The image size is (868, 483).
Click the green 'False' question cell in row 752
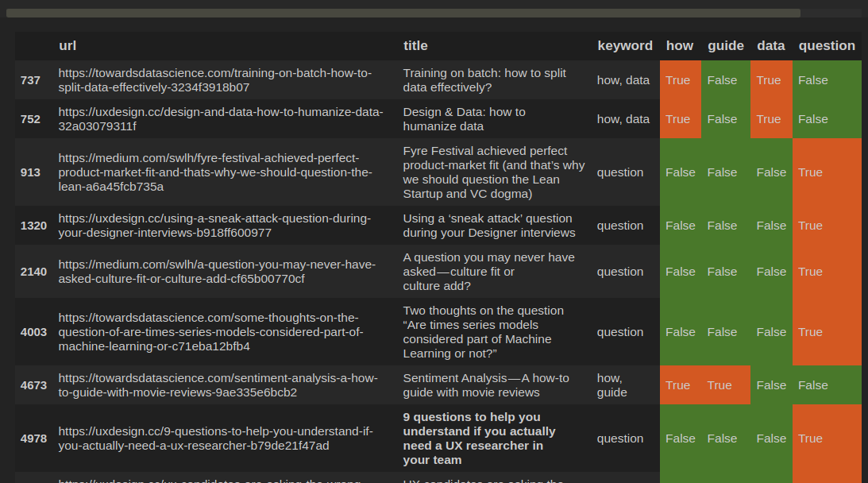coord(813,119)
